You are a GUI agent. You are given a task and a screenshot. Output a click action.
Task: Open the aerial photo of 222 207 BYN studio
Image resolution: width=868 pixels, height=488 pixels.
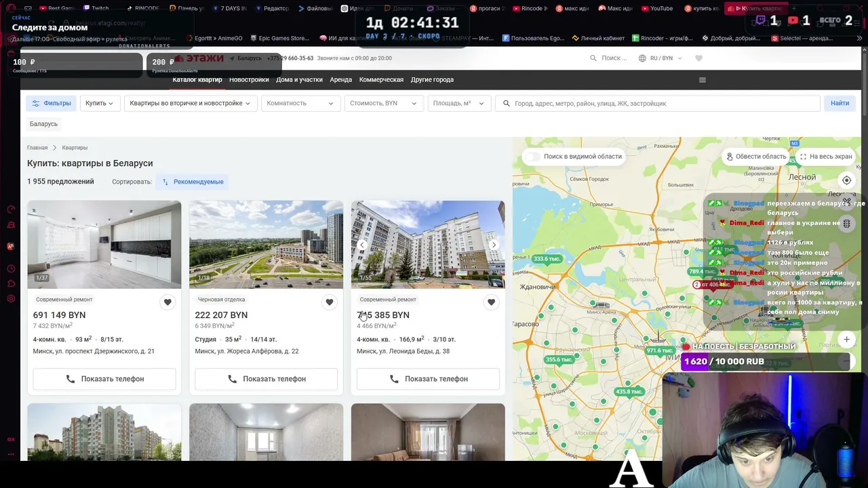[x=266, y=245]
